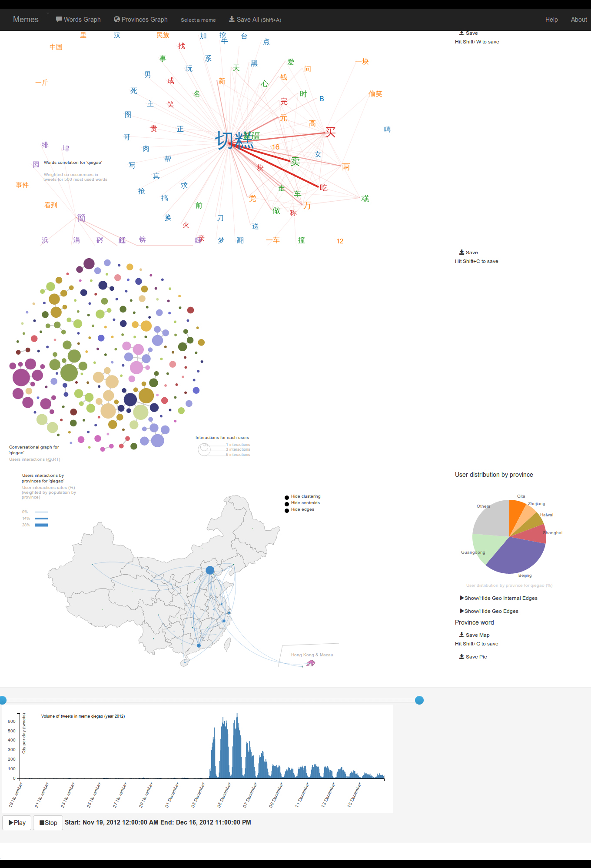This screenshot has height=868, width=591.
Task: Click the right timeline range slider handle
Action: [419, 700]
